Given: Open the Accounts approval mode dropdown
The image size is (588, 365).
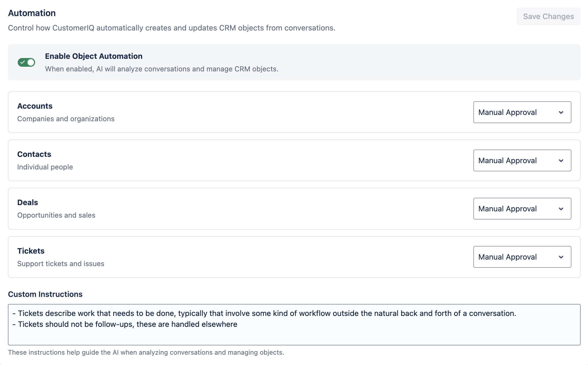Looking at the screenshot, I should point(522,112).
